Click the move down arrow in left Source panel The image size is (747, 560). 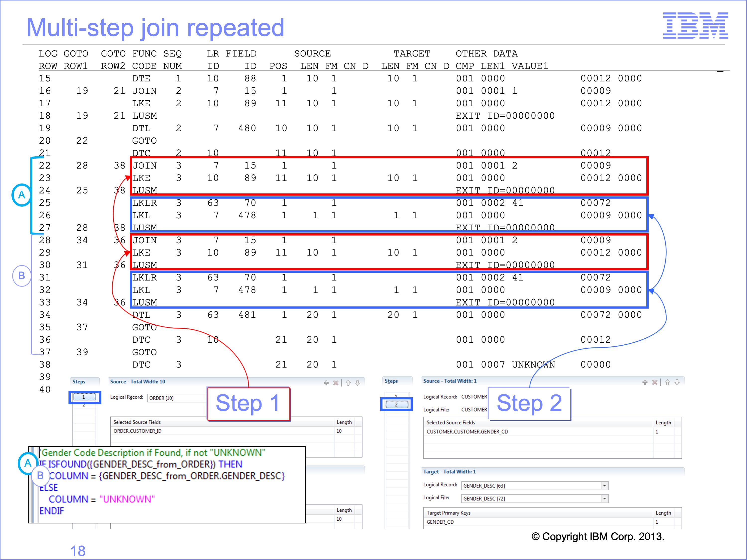[358, 383]
